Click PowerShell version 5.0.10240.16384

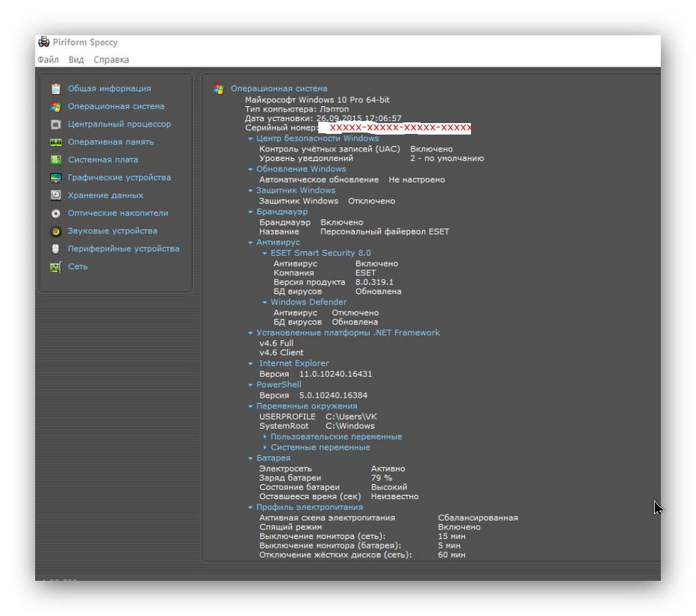coord(333,395)
